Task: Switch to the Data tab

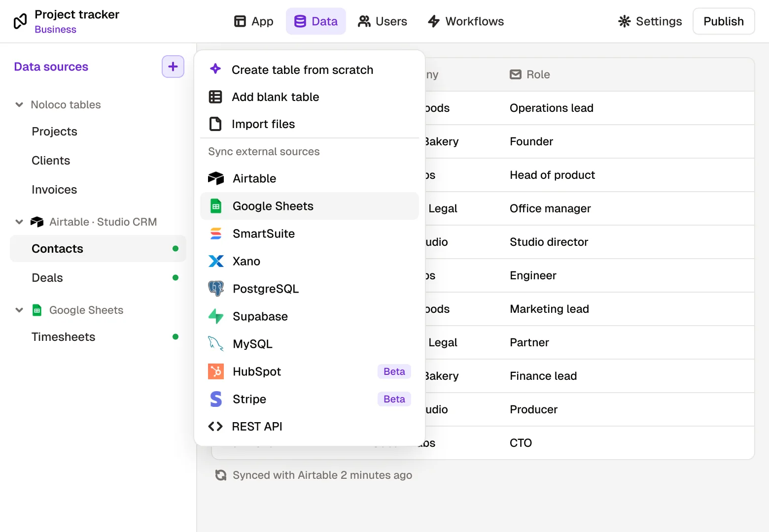Action: click(x=316, y=21)
